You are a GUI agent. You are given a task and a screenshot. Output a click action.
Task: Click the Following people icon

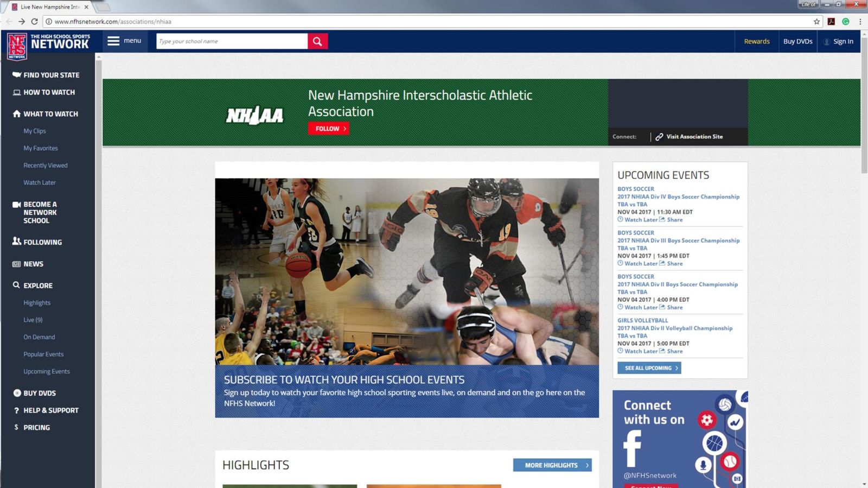coord(17,241)
